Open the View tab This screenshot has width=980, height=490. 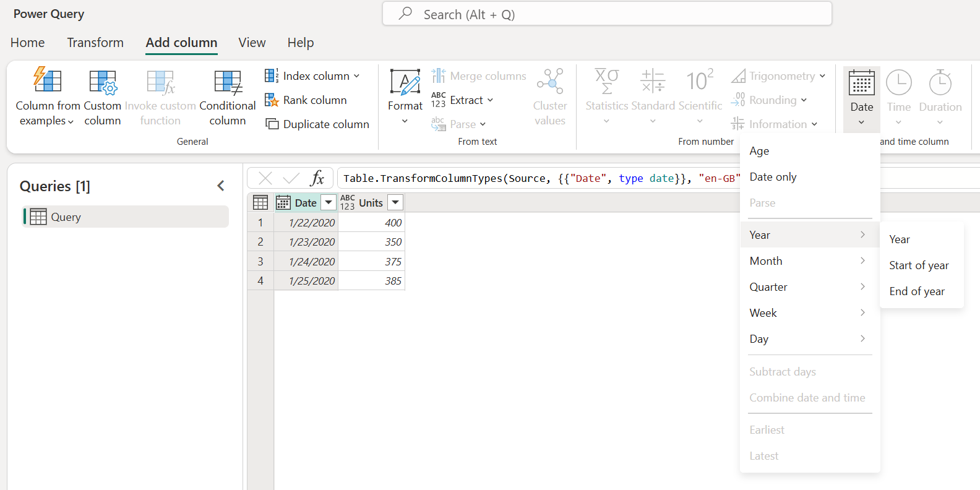tap(252, 43)
